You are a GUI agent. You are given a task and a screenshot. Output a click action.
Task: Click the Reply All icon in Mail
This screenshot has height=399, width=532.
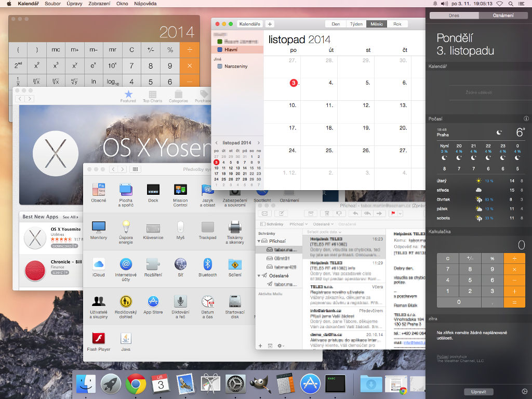coord(367,214)
